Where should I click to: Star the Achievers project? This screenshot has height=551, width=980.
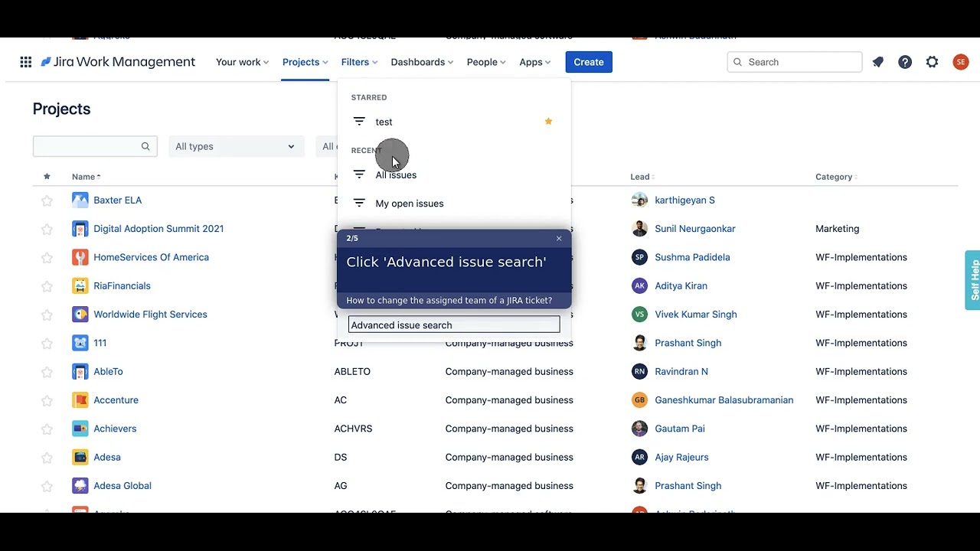(47, 429)
